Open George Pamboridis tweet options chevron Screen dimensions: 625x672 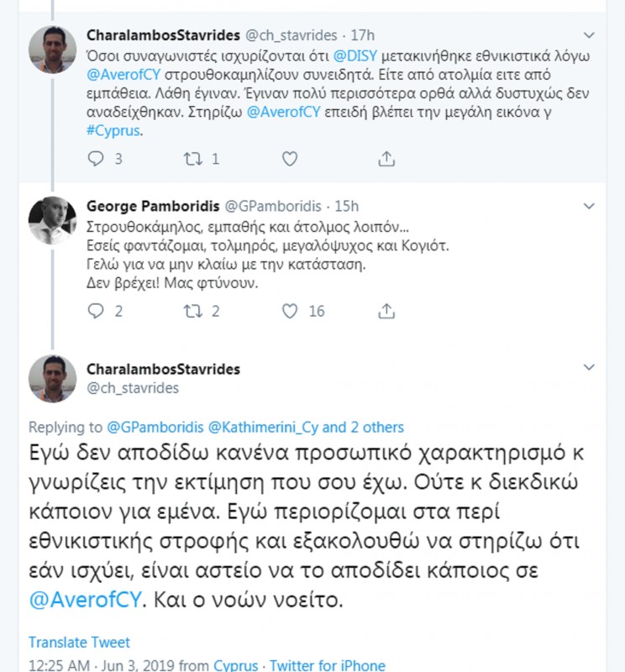(589, 206)
